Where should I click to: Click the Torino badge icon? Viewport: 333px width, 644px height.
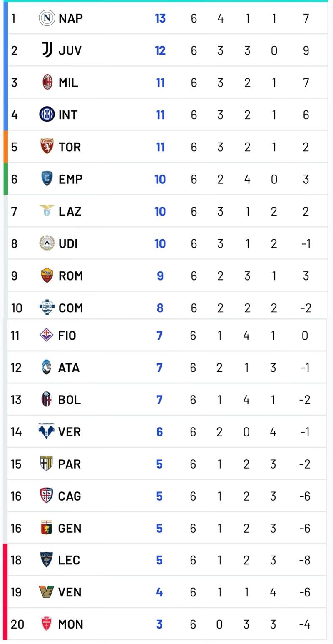pos(47,146)
